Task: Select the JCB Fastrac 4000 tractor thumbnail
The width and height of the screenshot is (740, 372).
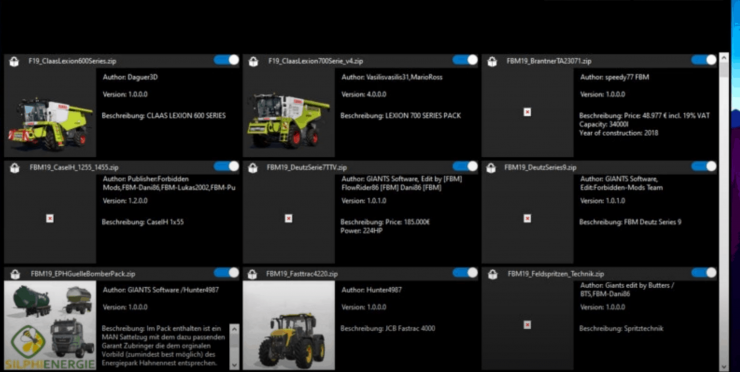Action: click(289, 325)
